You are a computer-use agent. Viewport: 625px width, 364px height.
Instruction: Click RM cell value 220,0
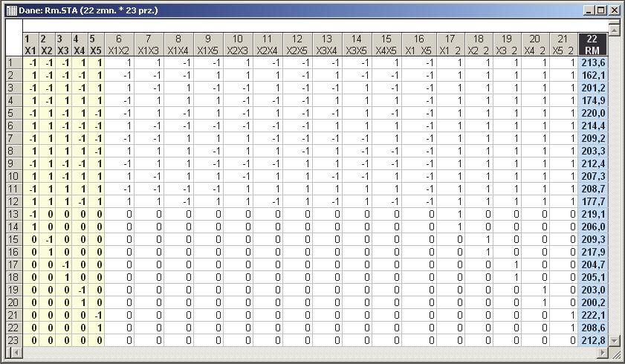coord(593,113)
